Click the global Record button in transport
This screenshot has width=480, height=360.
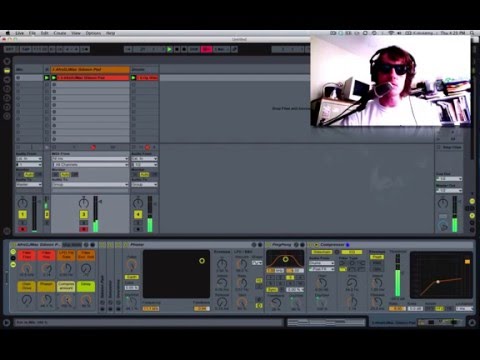(x=184, y=49)
